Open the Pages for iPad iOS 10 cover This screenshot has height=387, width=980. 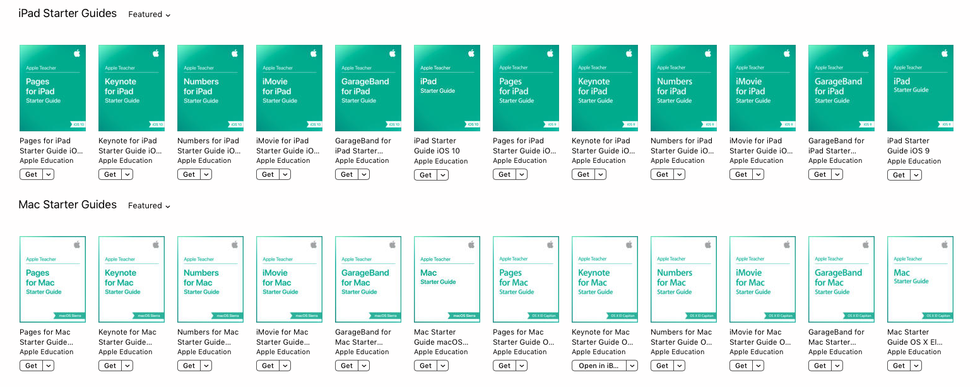52,88
